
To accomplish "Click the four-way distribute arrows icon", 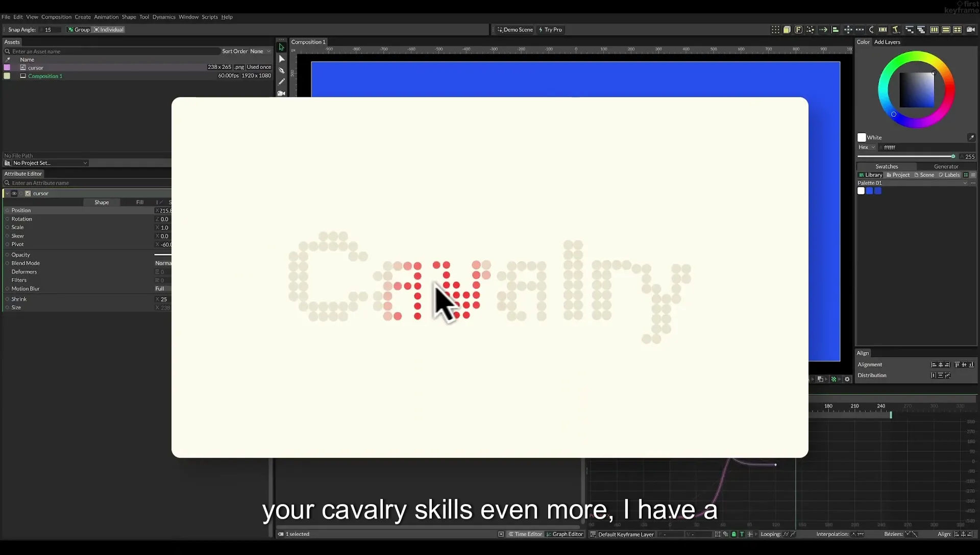I will coord(848,30).
